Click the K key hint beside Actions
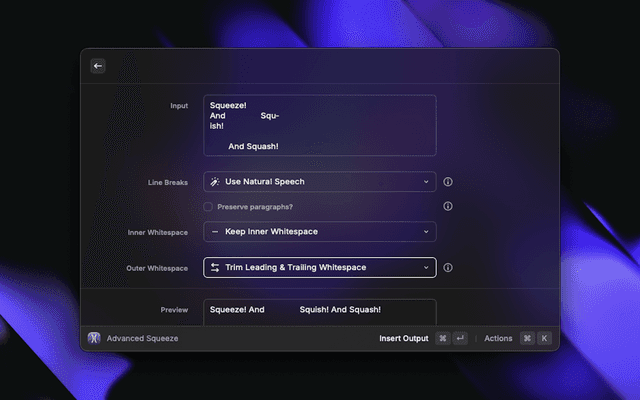The image size is (640, 400). click(x=544, y=338)
